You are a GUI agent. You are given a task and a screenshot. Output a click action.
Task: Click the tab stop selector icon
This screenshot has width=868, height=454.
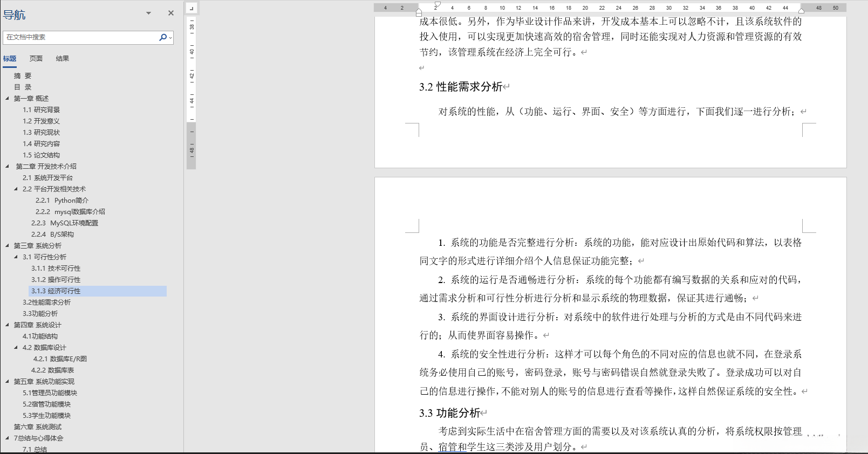click(192, 8)
